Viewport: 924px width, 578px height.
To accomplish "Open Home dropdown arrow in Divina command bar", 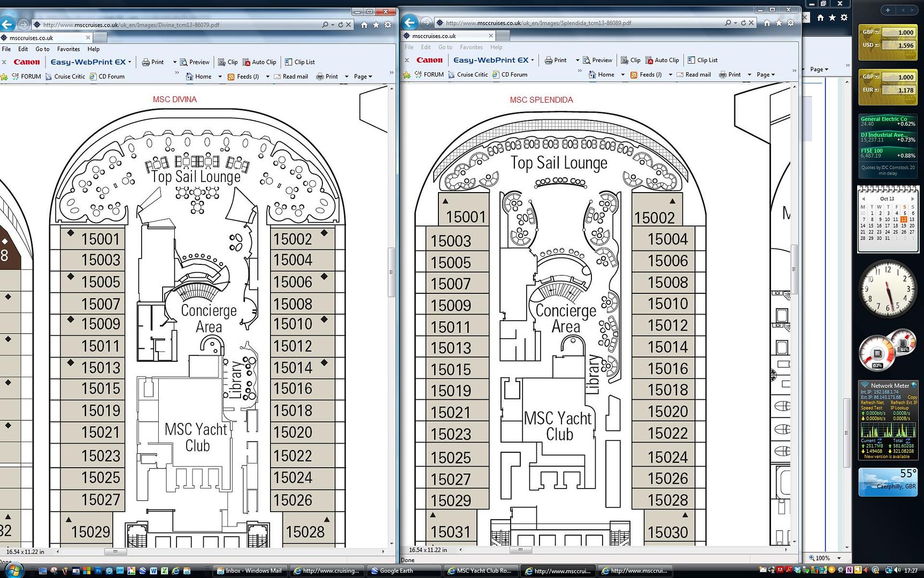I will point(220,77).
